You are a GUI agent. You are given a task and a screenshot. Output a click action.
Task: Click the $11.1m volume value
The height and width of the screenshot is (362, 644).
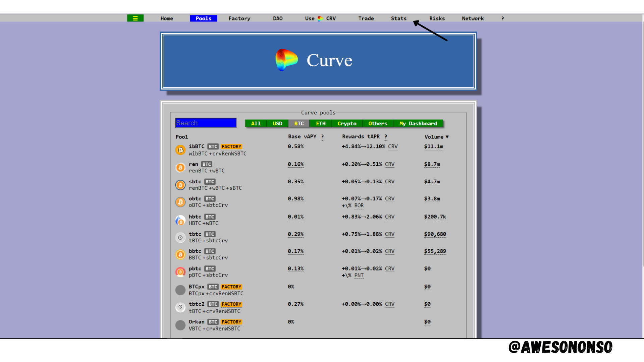(x=434, y=147)
